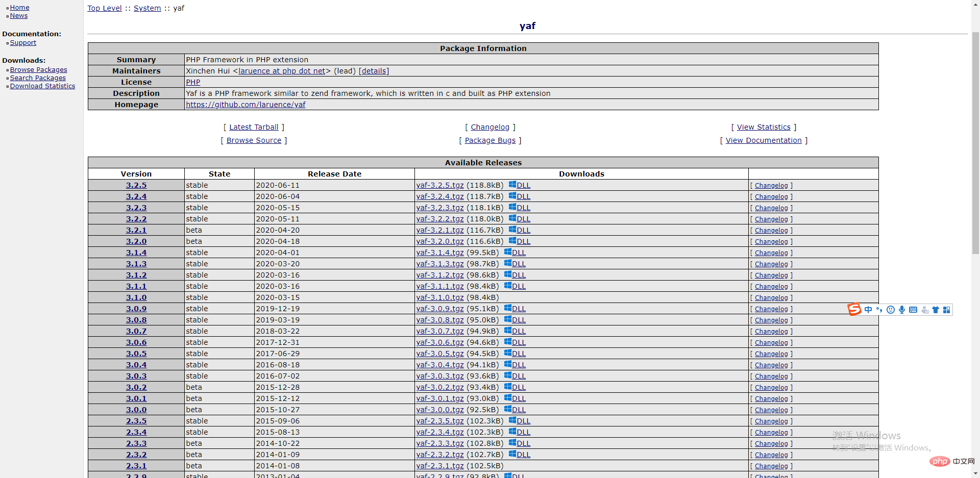
Task: Click the vertical page scrollbar
Action: coord(975,143)
